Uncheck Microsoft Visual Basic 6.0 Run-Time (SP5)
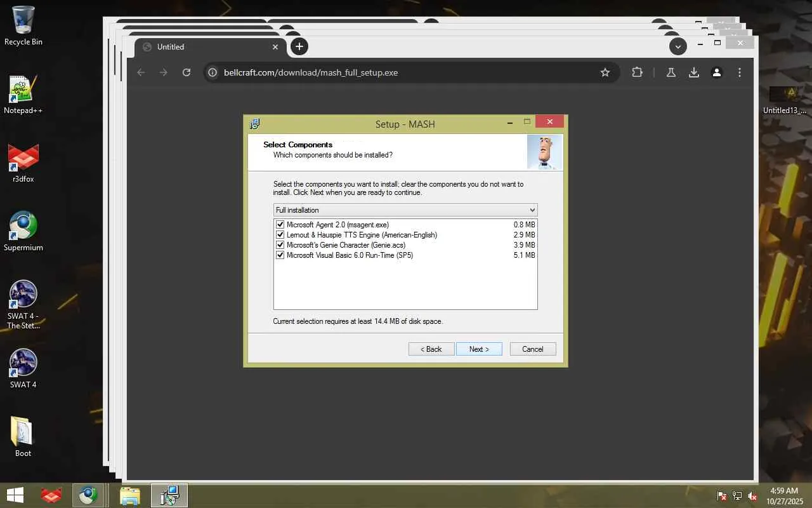Screen dimensions: 812x508 (280, 255)
